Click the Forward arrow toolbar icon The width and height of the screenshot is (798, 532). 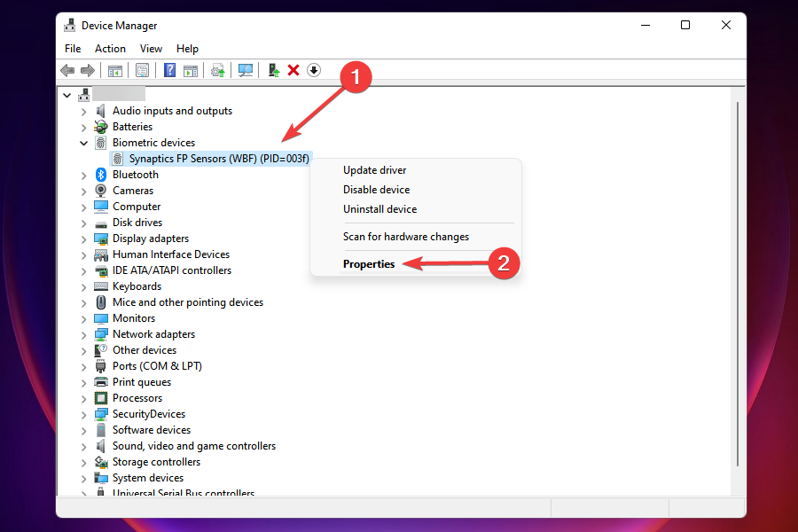point(88,70)
